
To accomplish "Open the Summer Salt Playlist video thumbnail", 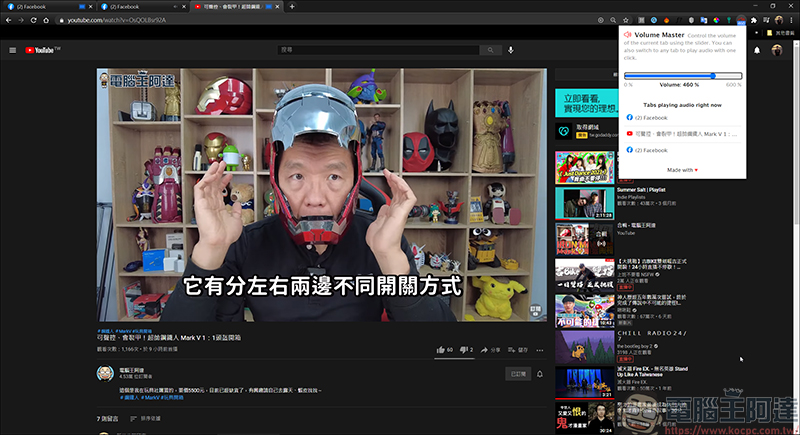I will (x=585, y=203).
